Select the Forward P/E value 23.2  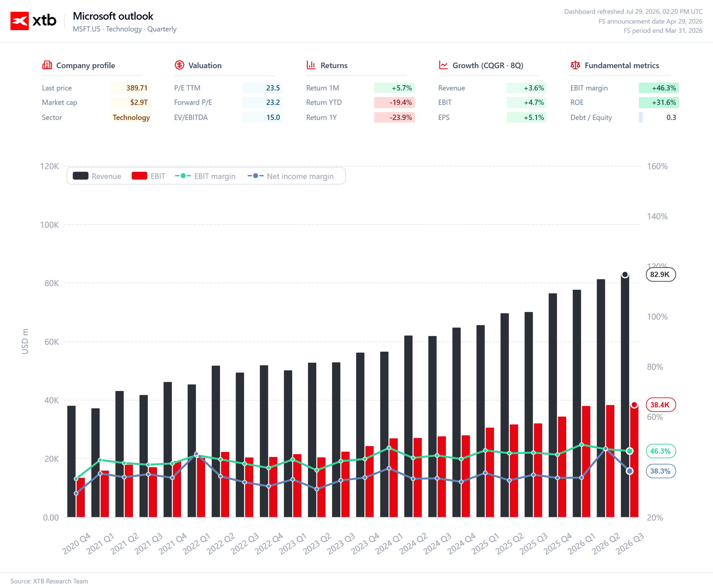click(x=262, y=102)
